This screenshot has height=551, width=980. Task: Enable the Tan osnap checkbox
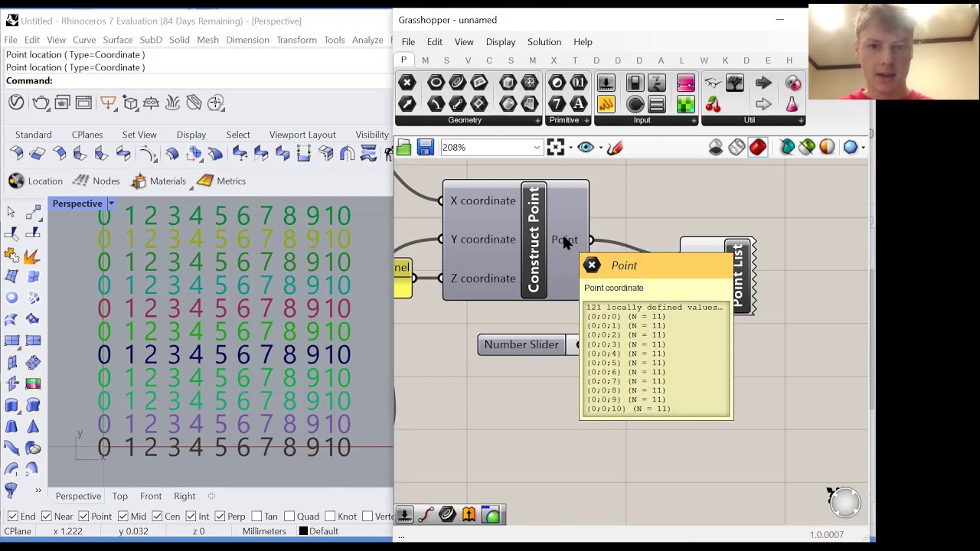256,517
